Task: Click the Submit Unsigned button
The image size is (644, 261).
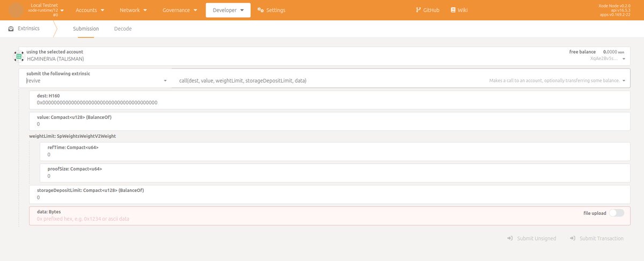Action: point(531,238)
